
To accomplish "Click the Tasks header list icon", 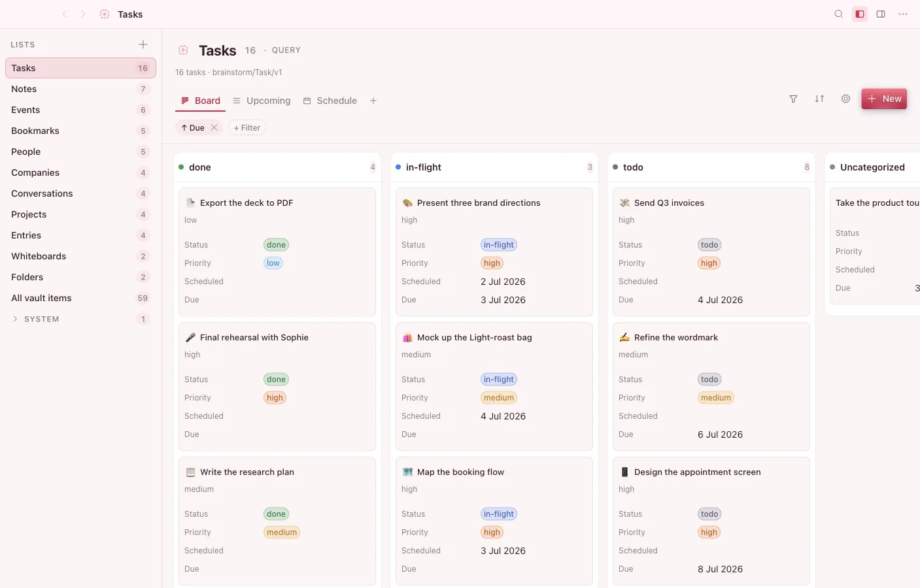I will click(x=183, y=50).
